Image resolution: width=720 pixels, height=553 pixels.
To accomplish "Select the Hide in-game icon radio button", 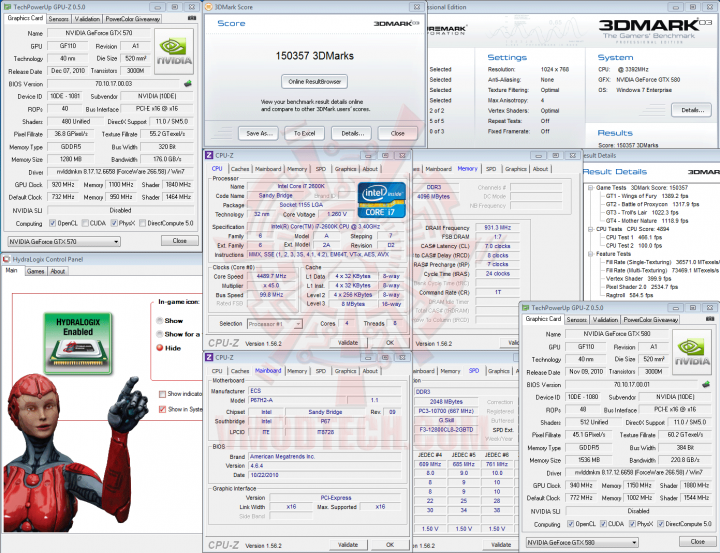I will (x=160, y=348).
